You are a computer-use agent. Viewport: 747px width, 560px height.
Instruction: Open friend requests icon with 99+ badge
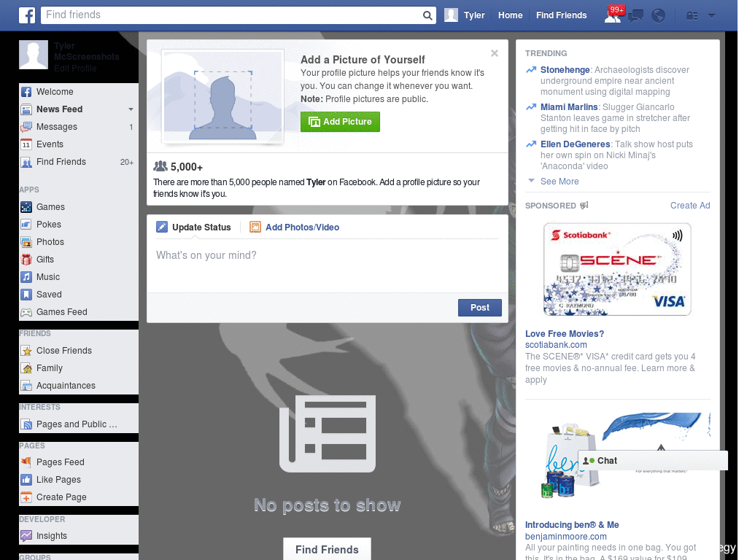click(x=613, y=15)
